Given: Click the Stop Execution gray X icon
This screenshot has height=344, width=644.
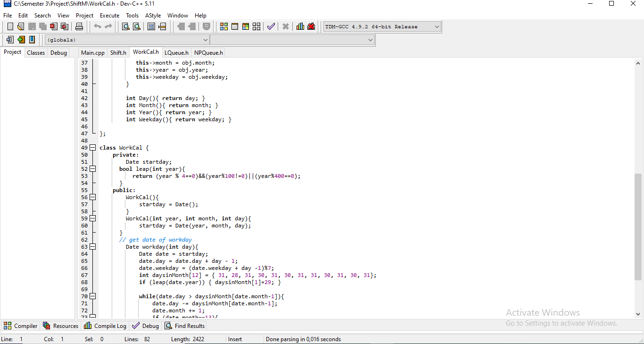Looking at the screenshot, I should [286, 26].
